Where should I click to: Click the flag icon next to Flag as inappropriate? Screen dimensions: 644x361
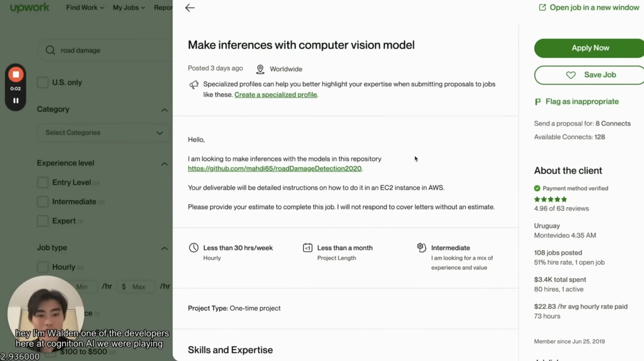(x=538, y=102)
